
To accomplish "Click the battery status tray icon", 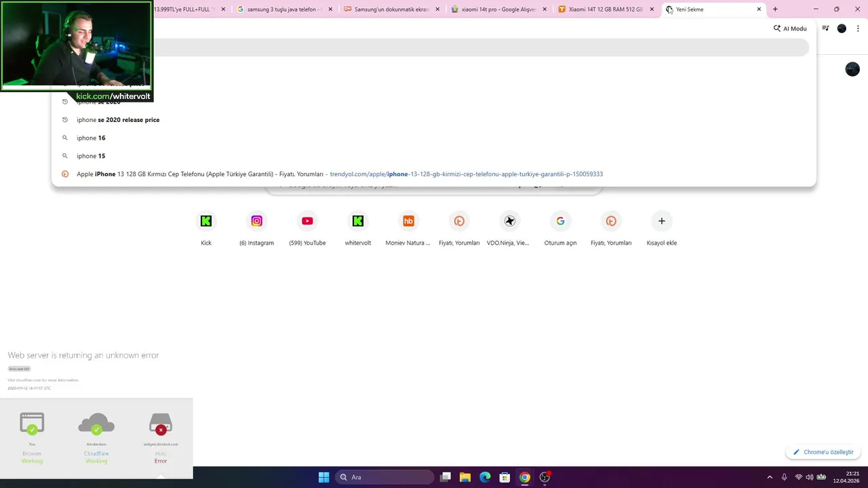I will [821, 477].
